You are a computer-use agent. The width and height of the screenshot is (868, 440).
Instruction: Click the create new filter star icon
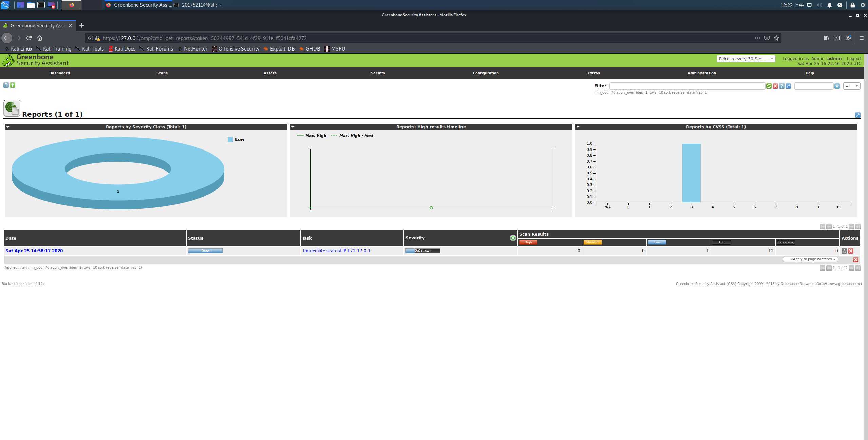pyautogui.click(x=837, y=86)
